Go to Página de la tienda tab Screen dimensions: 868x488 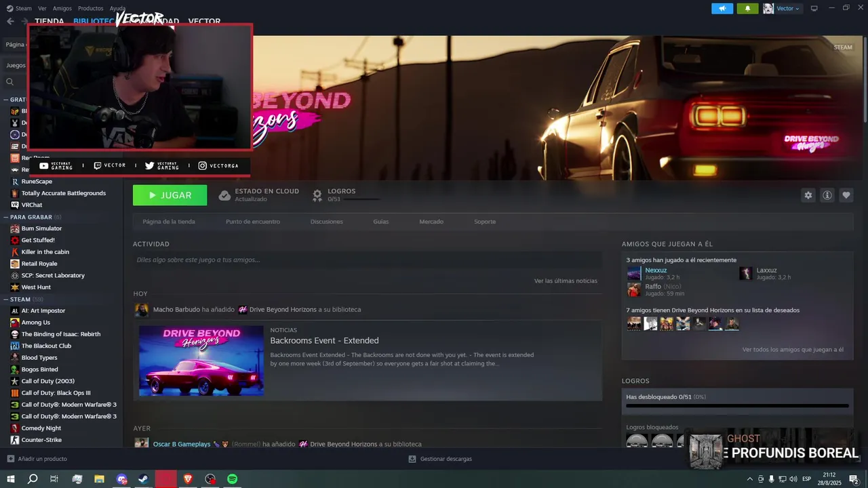click(169, 222)
